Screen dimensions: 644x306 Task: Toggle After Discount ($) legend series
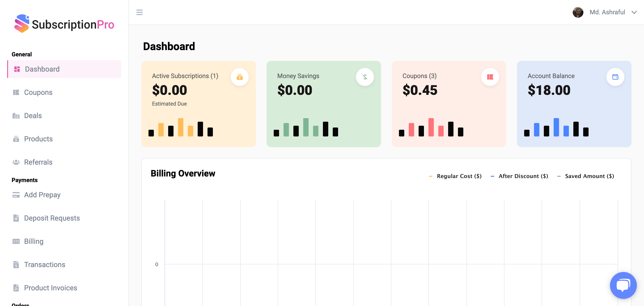point(519,176)
